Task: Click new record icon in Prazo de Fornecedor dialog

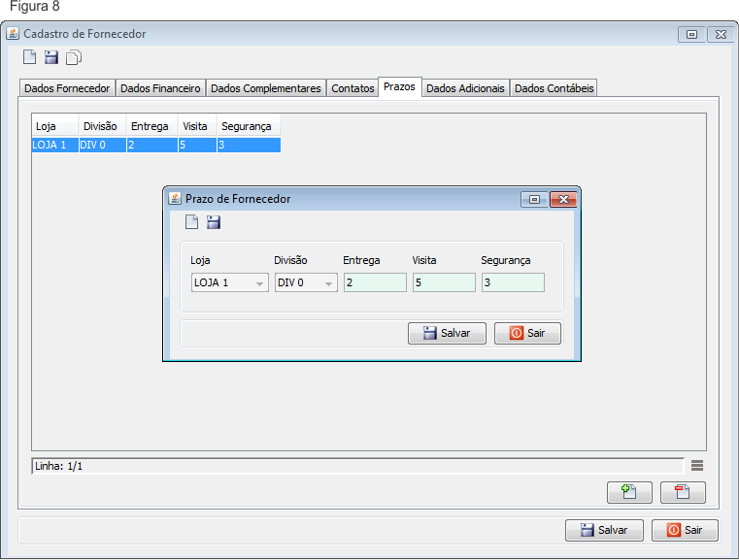Action: [x=192, y=222]
